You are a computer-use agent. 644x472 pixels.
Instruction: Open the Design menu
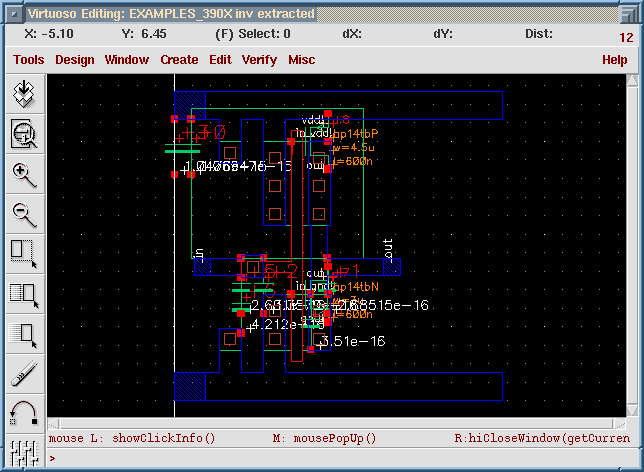click(x=75, y=60)
